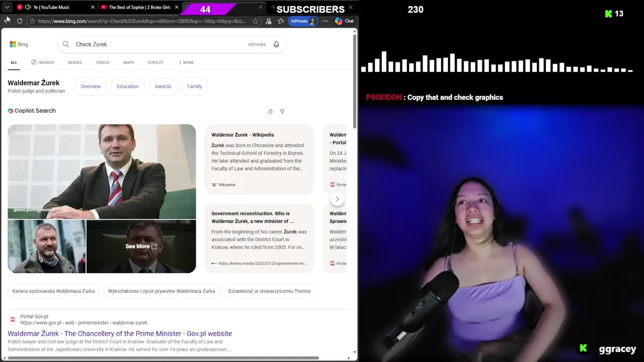Open browser settings and more menu

tap(325, 21)
